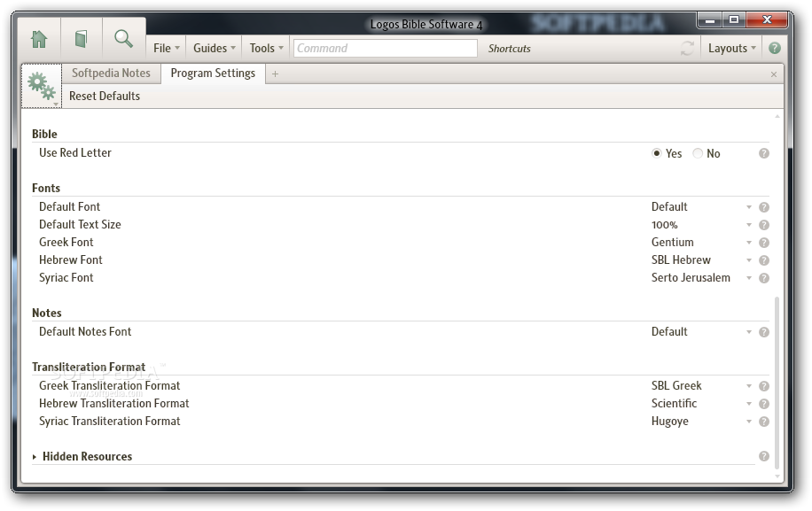This screenshot has height=511, width=812.
Task: Open the Library book icon
Action: click(x=81, y=39)
